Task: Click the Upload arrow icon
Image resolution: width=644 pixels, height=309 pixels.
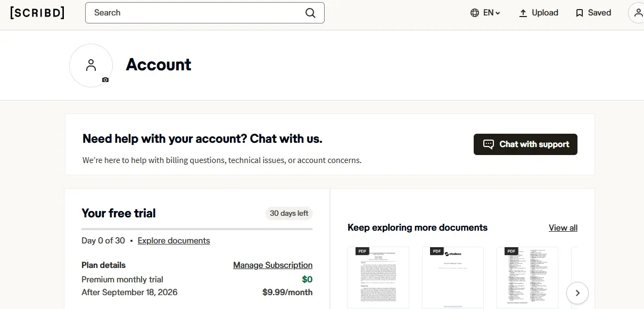Action: point(523,13)
